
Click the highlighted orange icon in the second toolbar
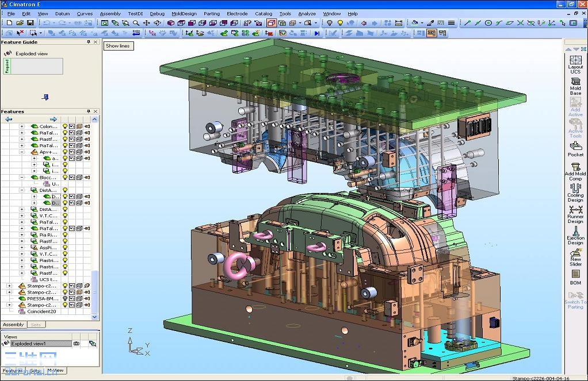point(432,33)
